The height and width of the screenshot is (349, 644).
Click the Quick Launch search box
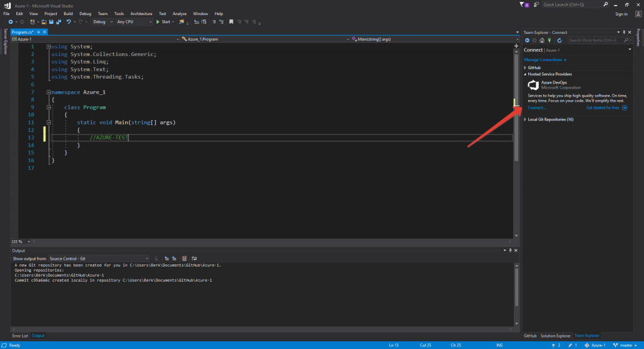575,4
